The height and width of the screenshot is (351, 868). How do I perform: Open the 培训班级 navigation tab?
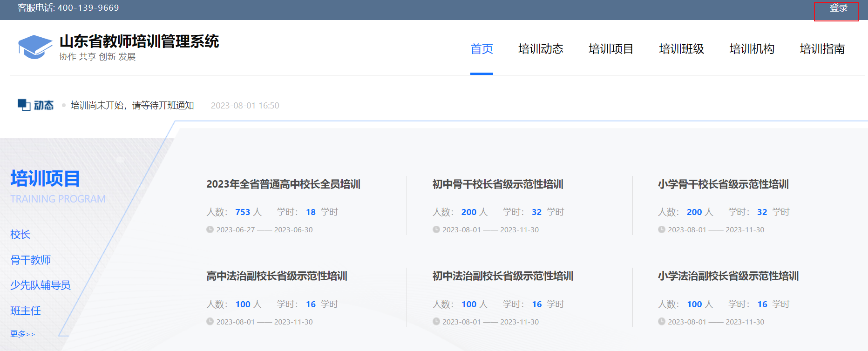[x=681, y=49]
